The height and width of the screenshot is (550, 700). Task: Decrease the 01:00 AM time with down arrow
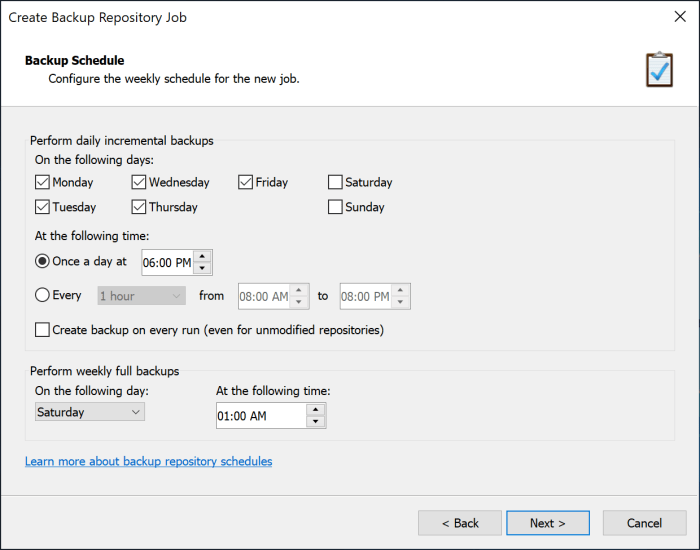coord(316,421)
